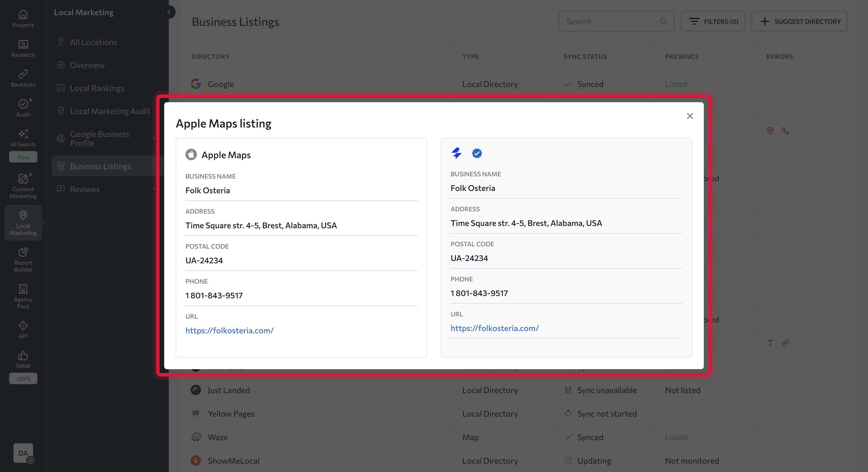The image size is (868, 472).
Task: Click Apple Maps phone number 1 801-843-9517
Action: coord(214,295)
